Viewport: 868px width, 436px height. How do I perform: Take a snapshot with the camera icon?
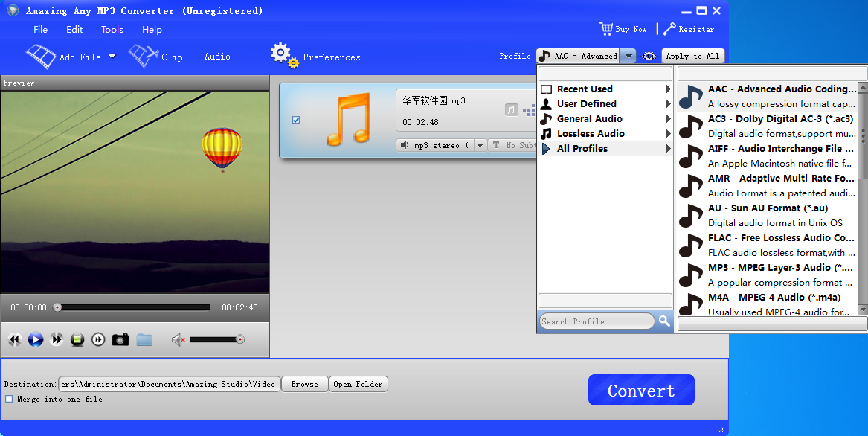pyautogui.click(x=120, y=339)
